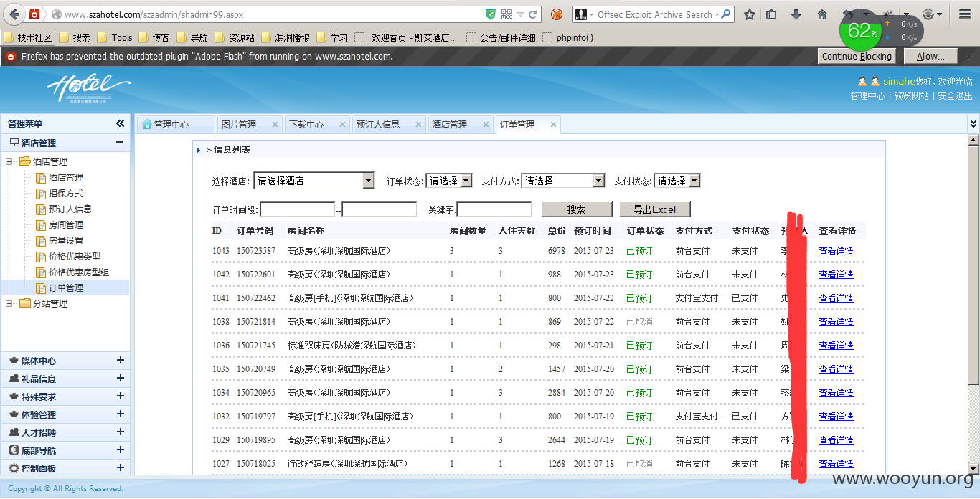980x499 pixels.
Task: Open the 支付方式 dropdown
Action: 563,181
